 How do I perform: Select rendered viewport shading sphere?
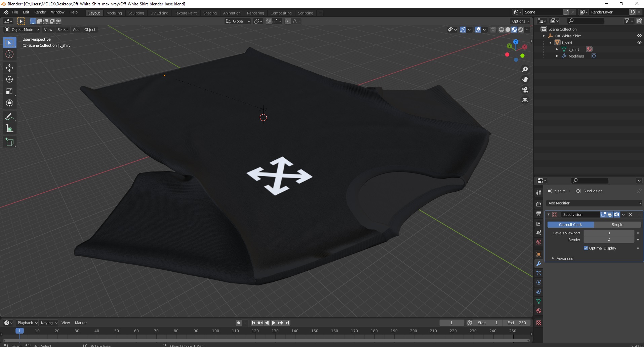[521, 30]
